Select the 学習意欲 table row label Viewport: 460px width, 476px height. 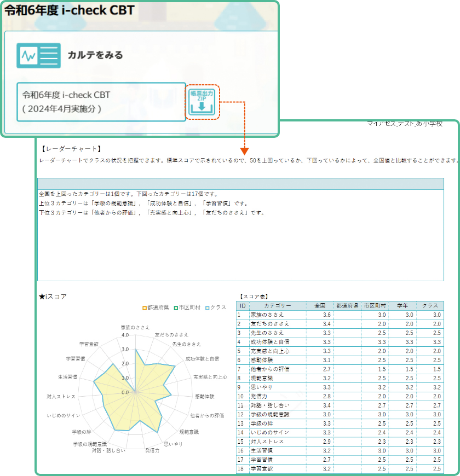pos(262,469)
